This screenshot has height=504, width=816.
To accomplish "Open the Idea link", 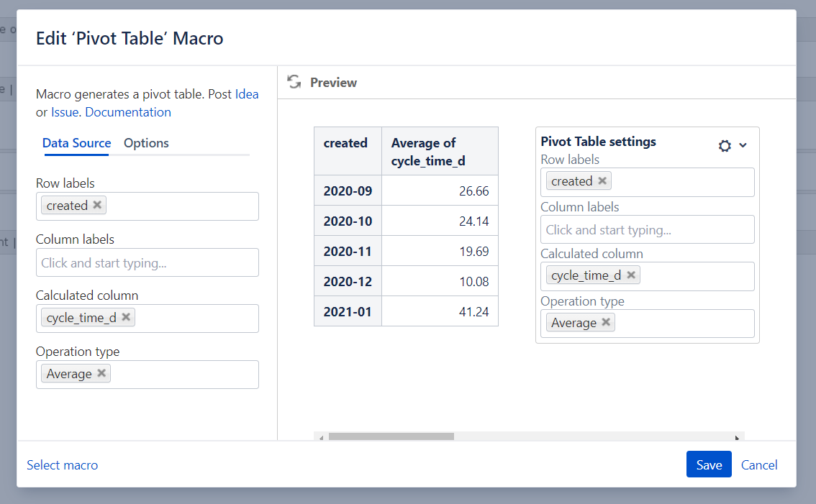I will click(x=247, y=94).
